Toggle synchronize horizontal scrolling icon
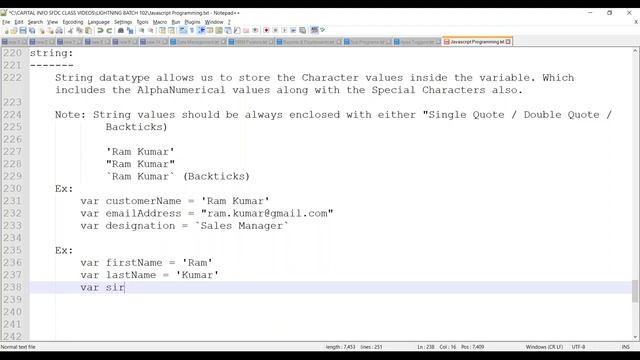 click(171, 31)
